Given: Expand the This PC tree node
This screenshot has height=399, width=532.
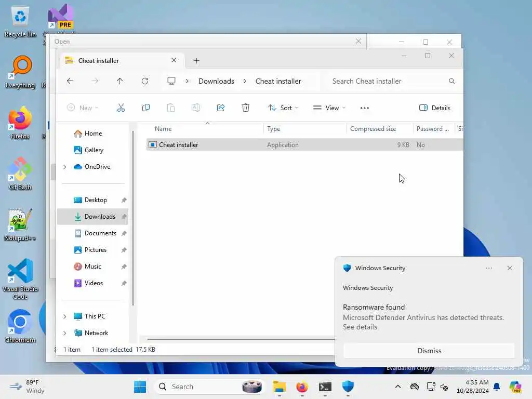Looking at the screenshot, I should tap(64, 316).
